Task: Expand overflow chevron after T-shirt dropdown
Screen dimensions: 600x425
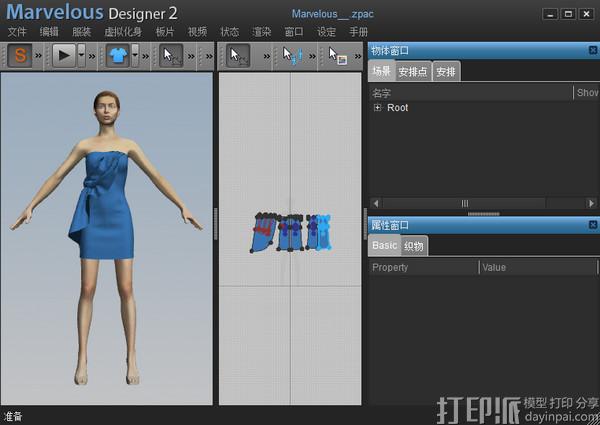Action: pyautogui.click(x=145, y=56)
